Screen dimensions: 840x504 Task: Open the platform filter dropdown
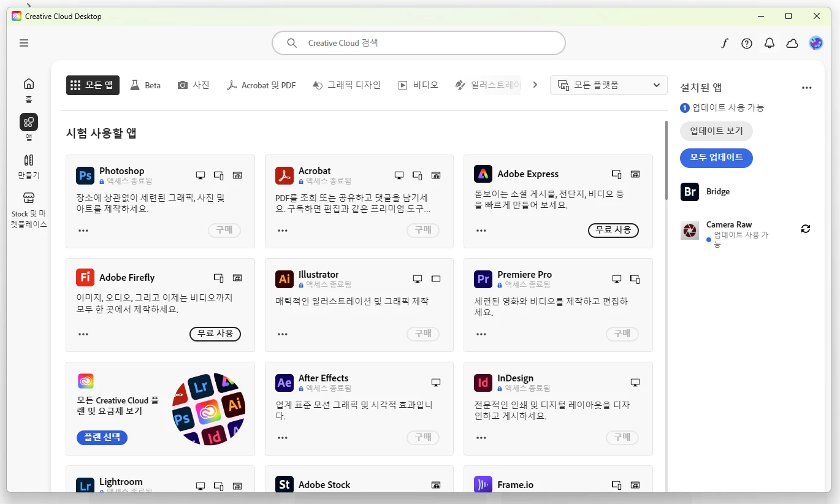tap(609, 85)
